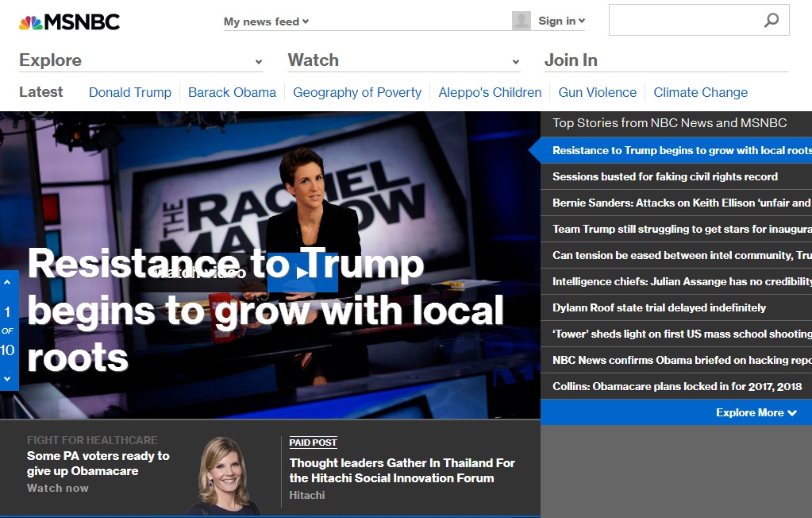Expand the Explore menu
812x518 pixels.
click(x=140, y=60)
